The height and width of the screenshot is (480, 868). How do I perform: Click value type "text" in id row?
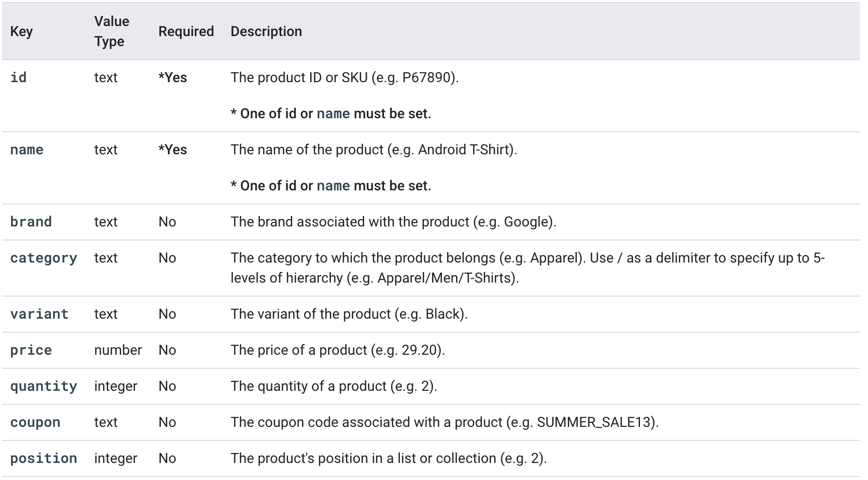(x=106, y=78)
